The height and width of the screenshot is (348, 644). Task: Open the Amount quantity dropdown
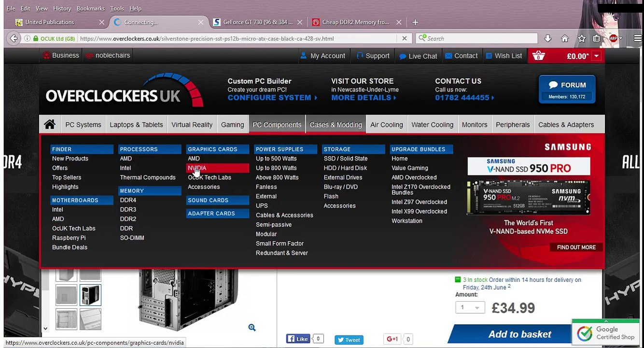[470, 308]
